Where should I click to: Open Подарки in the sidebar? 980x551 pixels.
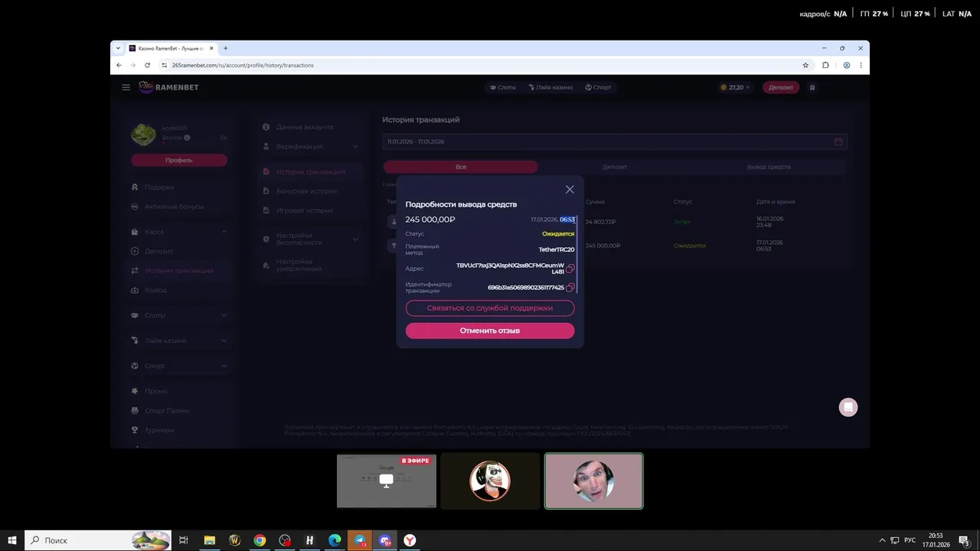(159, 187)
